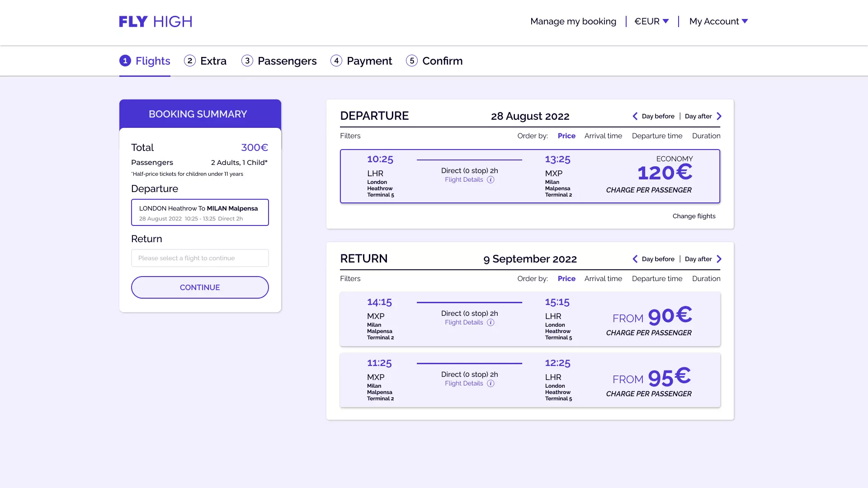Open Manage my booking link
The image size is (868, 488).
[x=573, y=21]
